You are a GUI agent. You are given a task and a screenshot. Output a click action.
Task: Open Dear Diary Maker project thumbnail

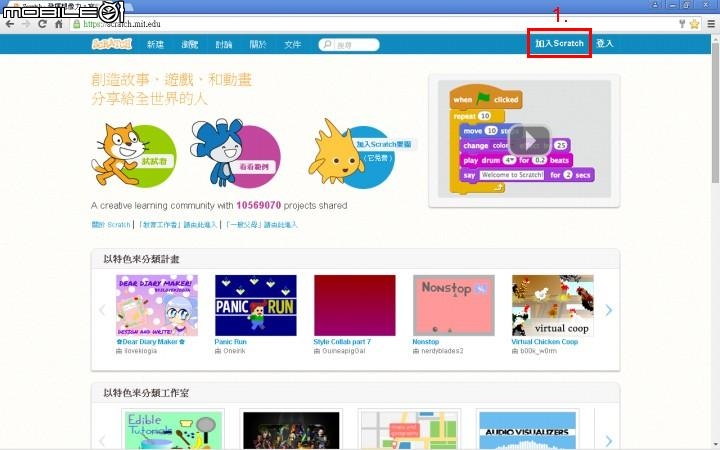click(x=157, y=305)
